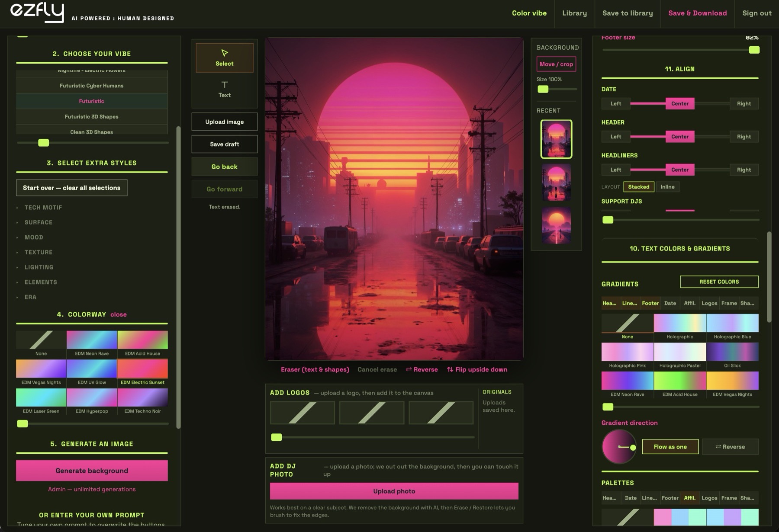The width and height of the screenshot is (779, 532).
Task: Click Reverse below the canvas
Action: (422, 370)
